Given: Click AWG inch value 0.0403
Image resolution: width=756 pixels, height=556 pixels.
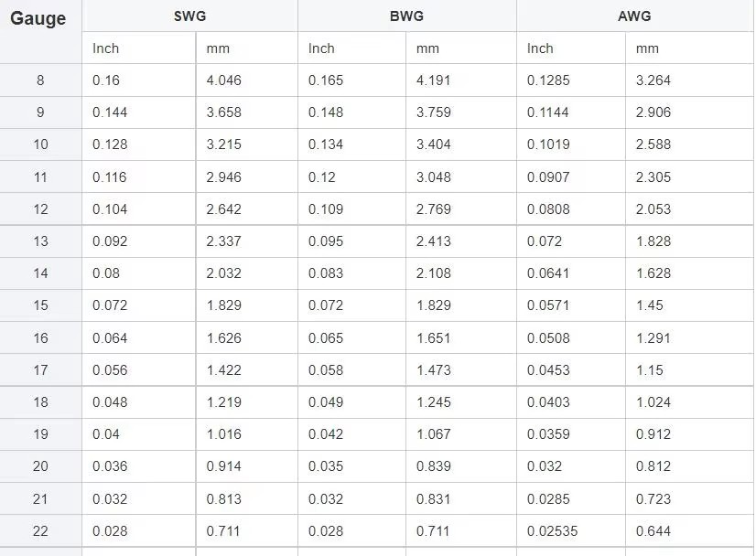Looking at the screenshot, I should (548, 401).
